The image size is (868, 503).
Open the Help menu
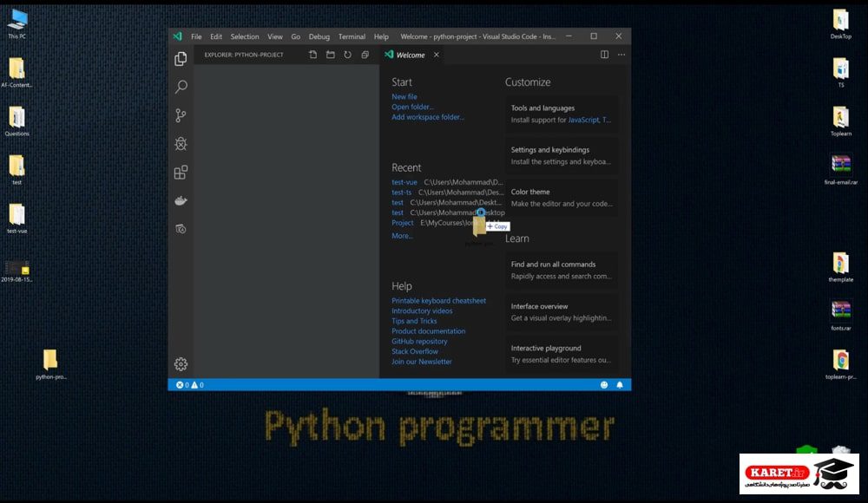(381, 36)
